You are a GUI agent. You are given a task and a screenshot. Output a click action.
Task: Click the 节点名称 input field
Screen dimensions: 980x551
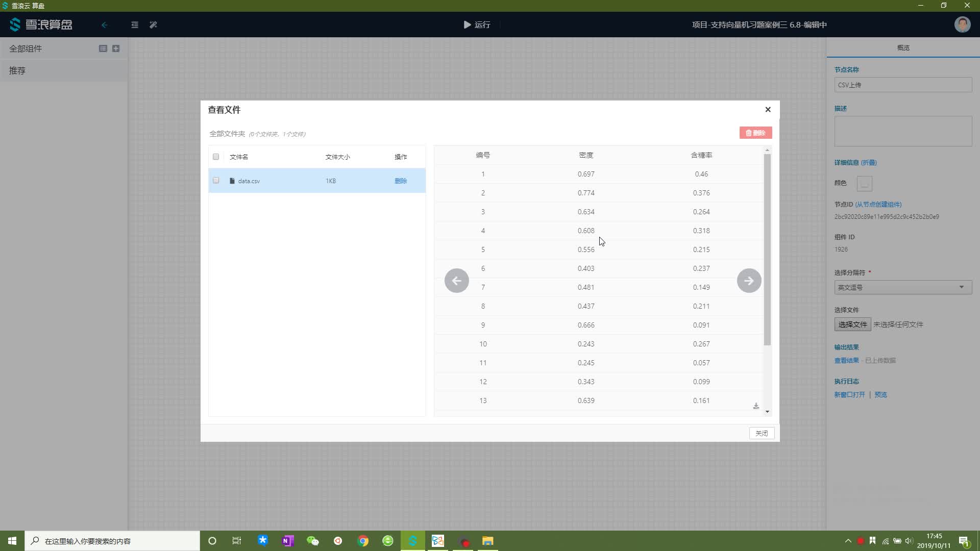pos(902,85)
